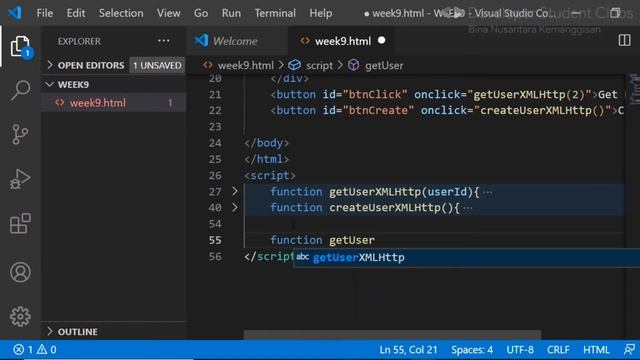The width and height of the screenshot is (640, 360).
Task: Open the Source Control view icon
Action: click(x=20, y=134)
